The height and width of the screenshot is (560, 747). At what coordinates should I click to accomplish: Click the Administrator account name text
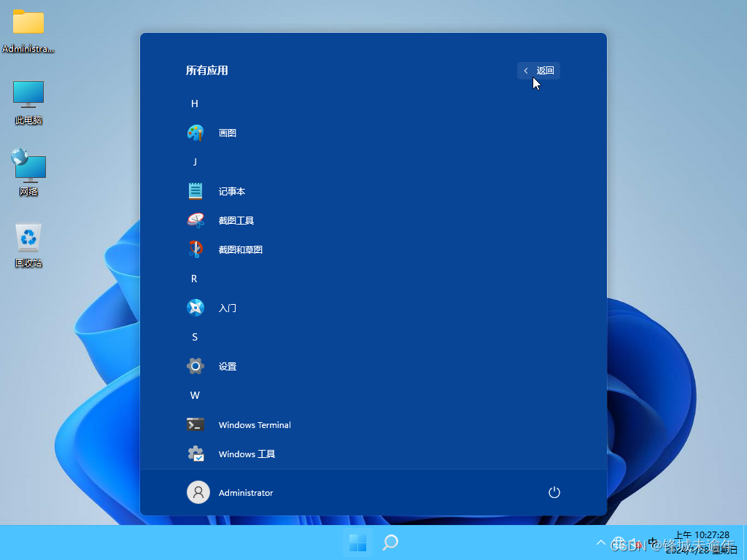tap(245, 493)
